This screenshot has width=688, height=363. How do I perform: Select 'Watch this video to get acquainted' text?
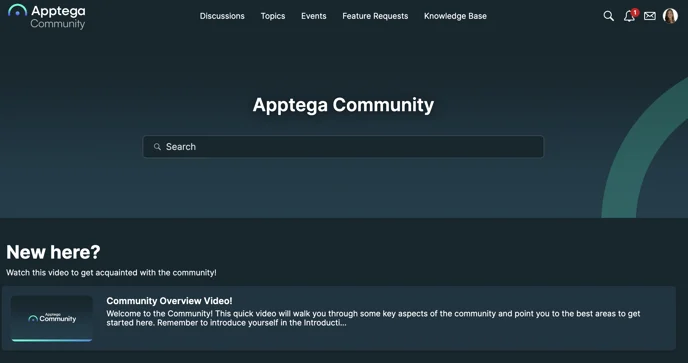point(111,273)
